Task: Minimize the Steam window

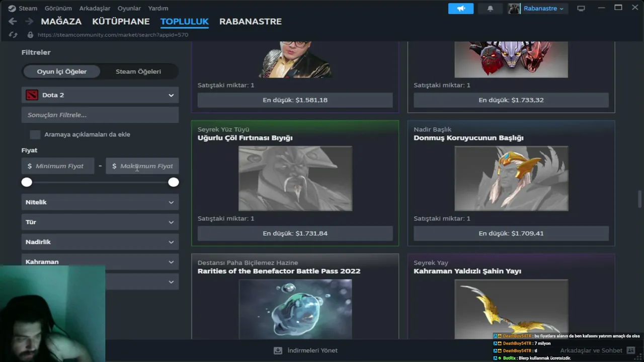Action: pos(601,8)
